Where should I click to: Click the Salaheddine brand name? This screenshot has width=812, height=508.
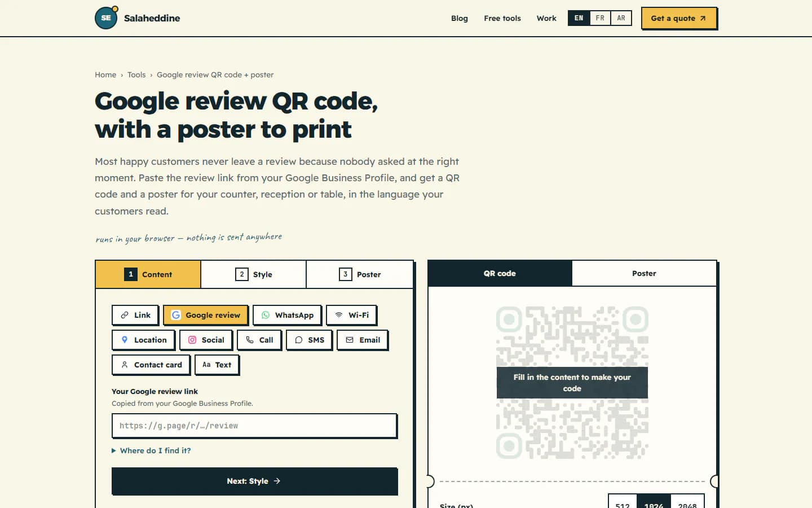point(152,18)
